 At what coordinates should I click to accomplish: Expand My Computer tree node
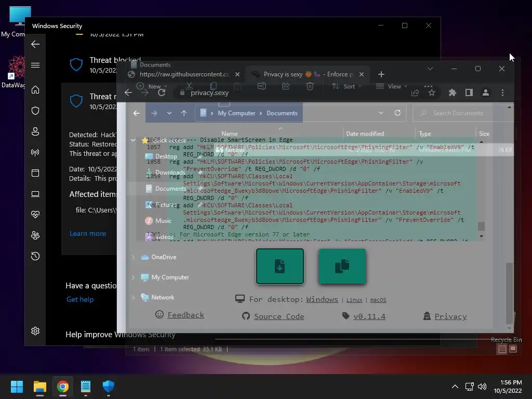pyautogui.click(x=133, y=277)
